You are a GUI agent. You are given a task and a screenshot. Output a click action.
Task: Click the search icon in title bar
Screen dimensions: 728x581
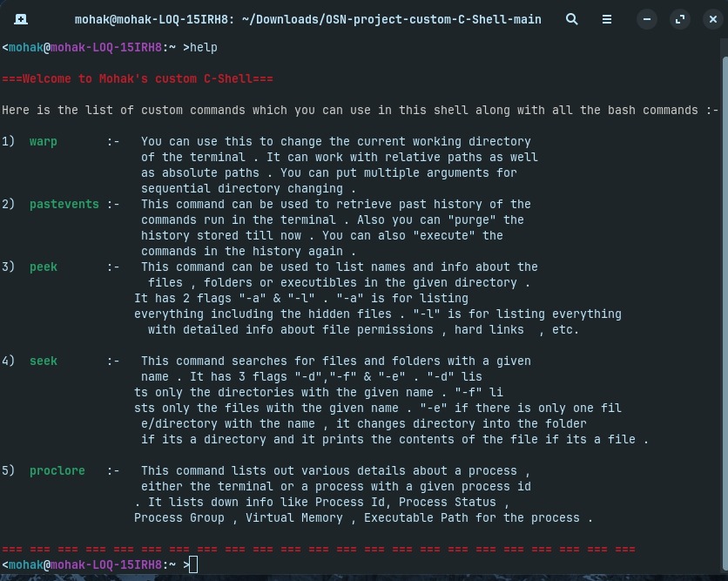pyautogui.click(x=572, y=18)
